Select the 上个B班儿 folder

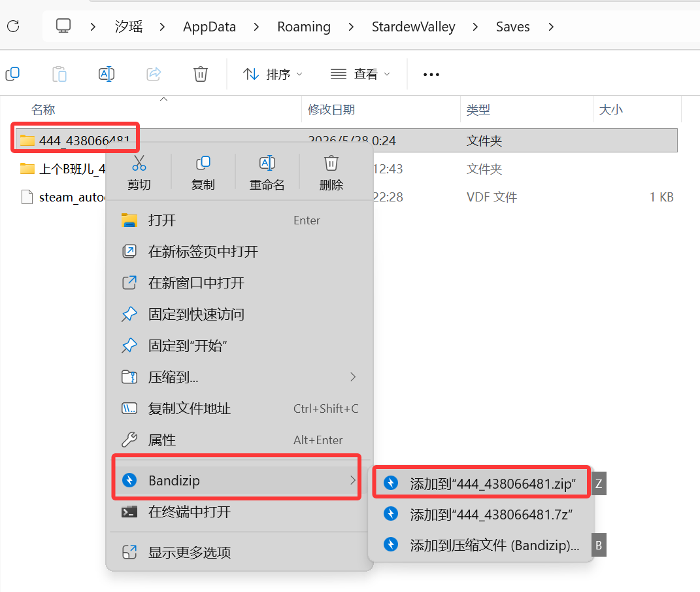click(63, 169)
